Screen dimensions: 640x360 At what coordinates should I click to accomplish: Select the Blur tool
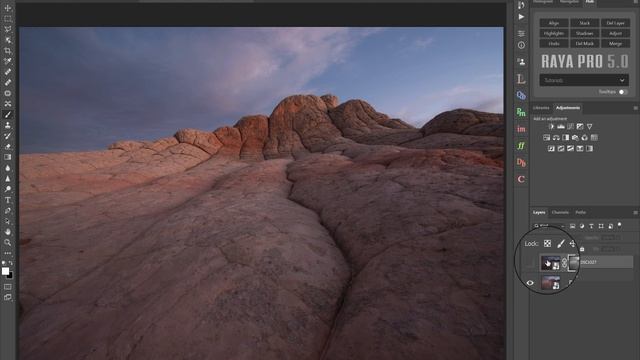coord(8,168)
